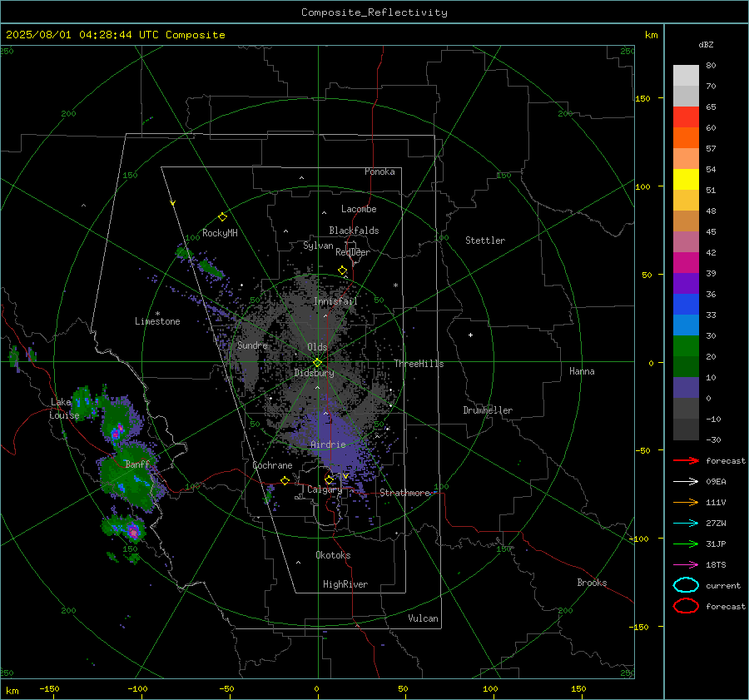Click the Stettler city label
The width and height of the screenshot is (749, 700).
pyautogui.click(x=485, y=241)
